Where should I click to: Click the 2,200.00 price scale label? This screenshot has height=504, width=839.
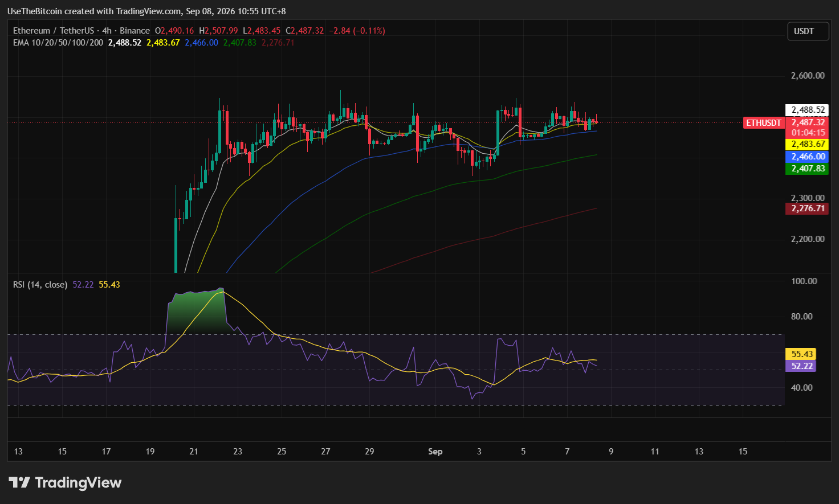coord(808,239)
